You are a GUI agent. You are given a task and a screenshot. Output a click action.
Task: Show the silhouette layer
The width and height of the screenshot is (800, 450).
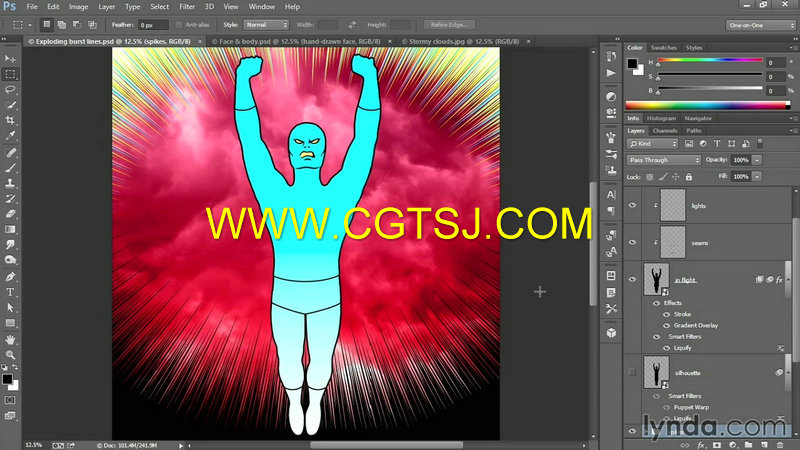pos(632,372)
